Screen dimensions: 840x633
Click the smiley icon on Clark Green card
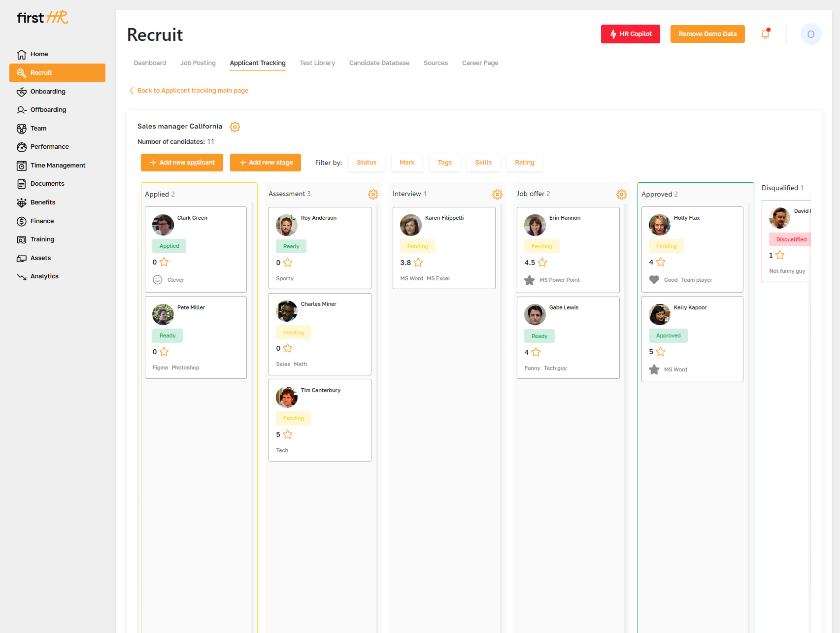[158, 280]
